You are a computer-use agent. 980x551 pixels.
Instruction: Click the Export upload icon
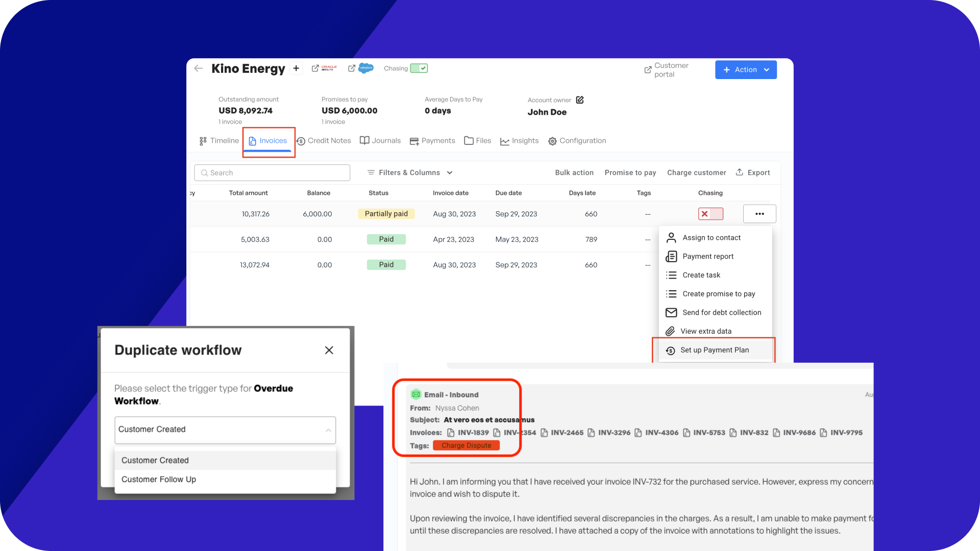click(739, 172)
